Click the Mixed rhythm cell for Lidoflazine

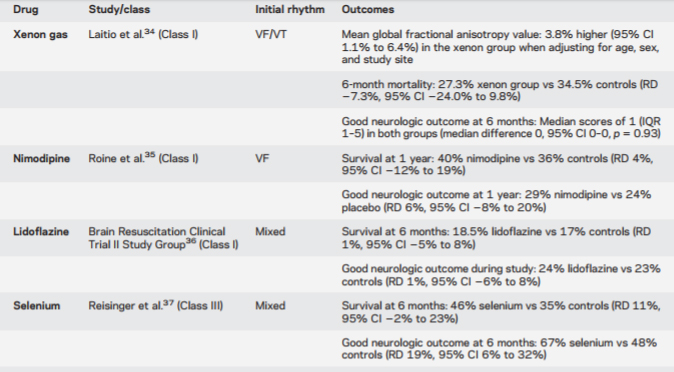270,231
